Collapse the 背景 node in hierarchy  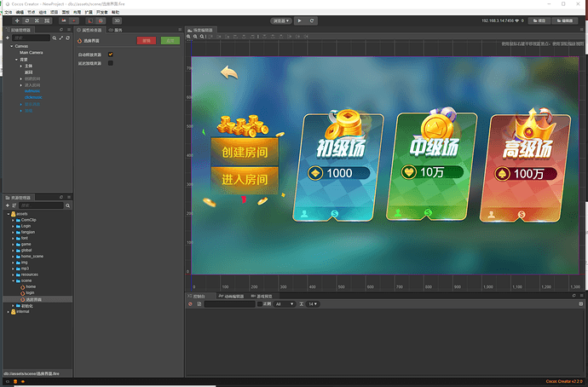tap(16, 60)
